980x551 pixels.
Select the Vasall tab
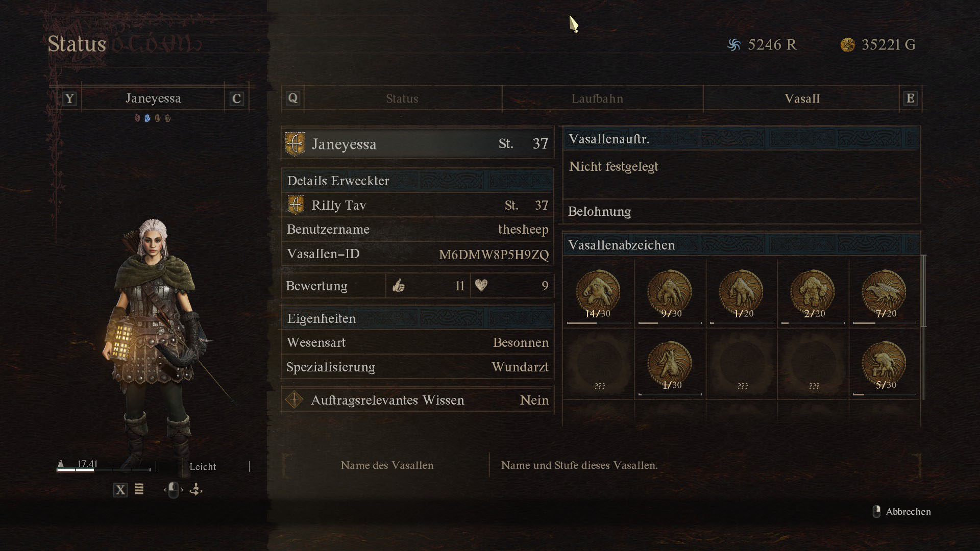(802, 98)
